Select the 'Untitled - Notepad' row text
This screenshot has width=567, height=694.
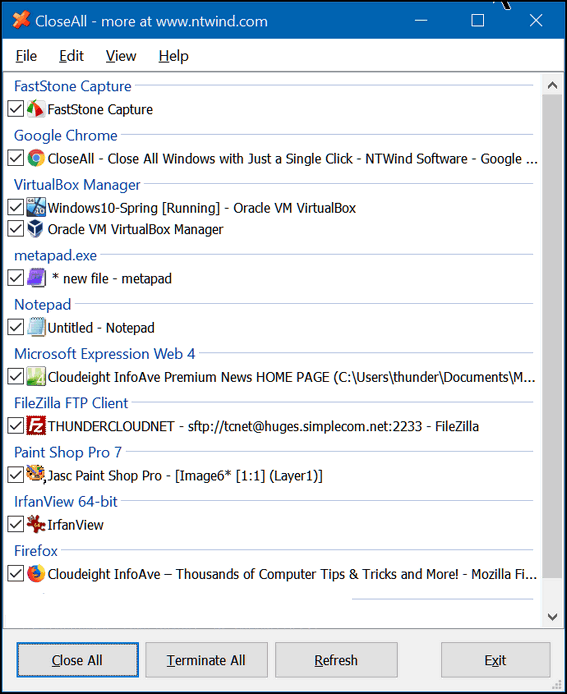[x=101, y=328]
